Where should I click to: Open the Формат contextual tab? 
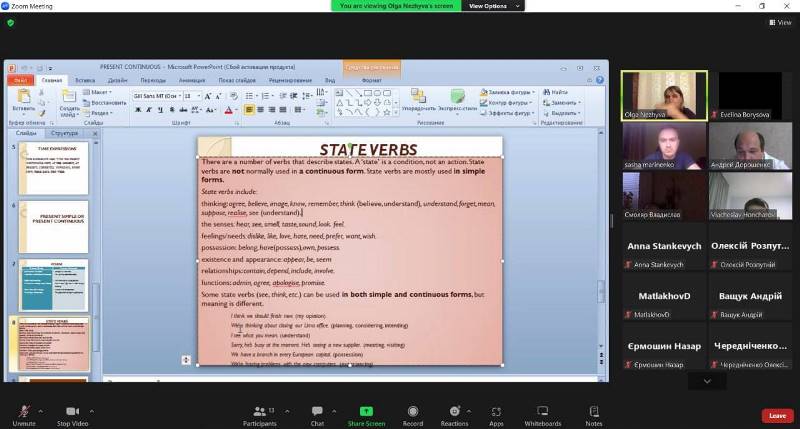[371, 80]
